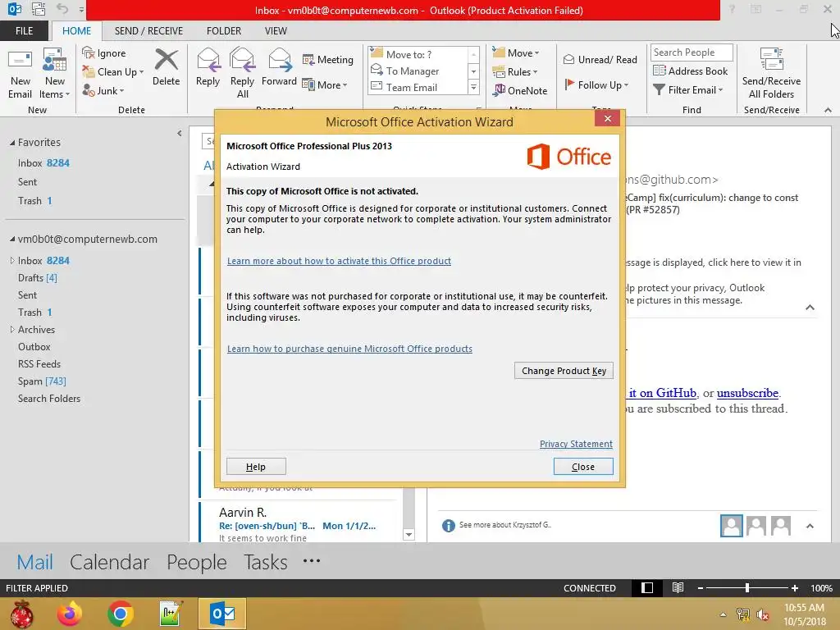
Task: Click Help in the Activation Wizard
Action: (x=256, y=467)
